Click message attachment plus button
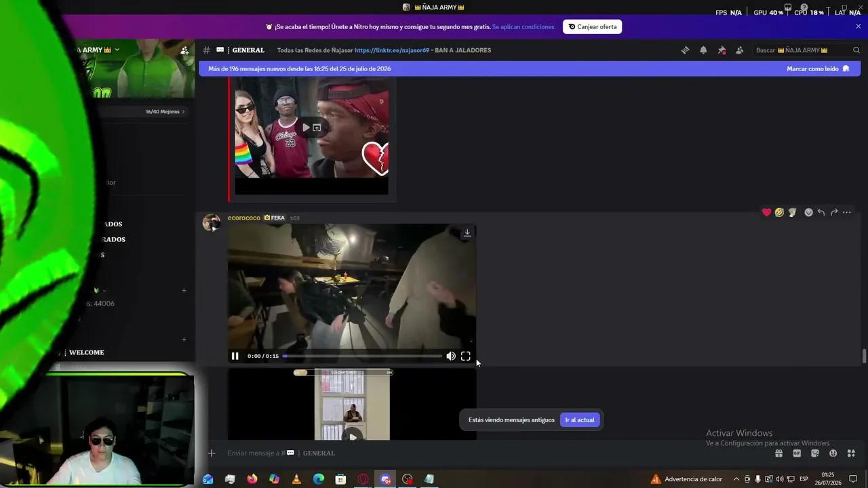Viewport: 868px width, 488px height. pos(212,453)
